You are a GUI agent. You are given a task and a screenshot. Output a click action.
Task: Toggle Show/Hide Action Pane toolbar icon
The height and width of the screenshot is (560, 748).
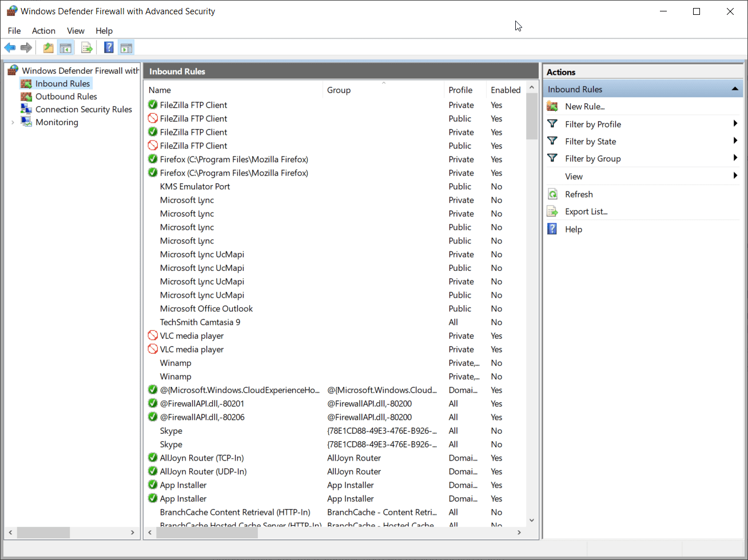pos(126,48)
